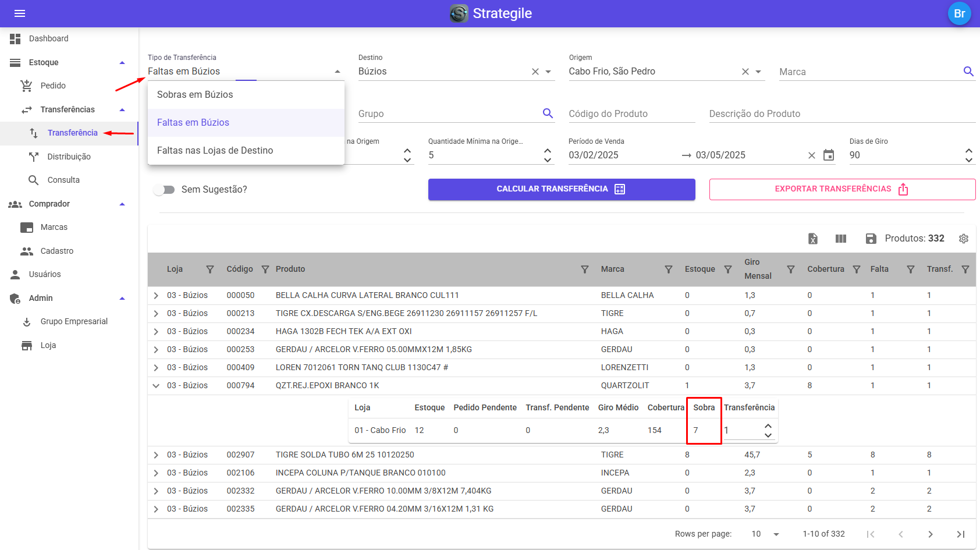
Task: Toggle the Sem Sugestão switch
Action: coord(164,190)
